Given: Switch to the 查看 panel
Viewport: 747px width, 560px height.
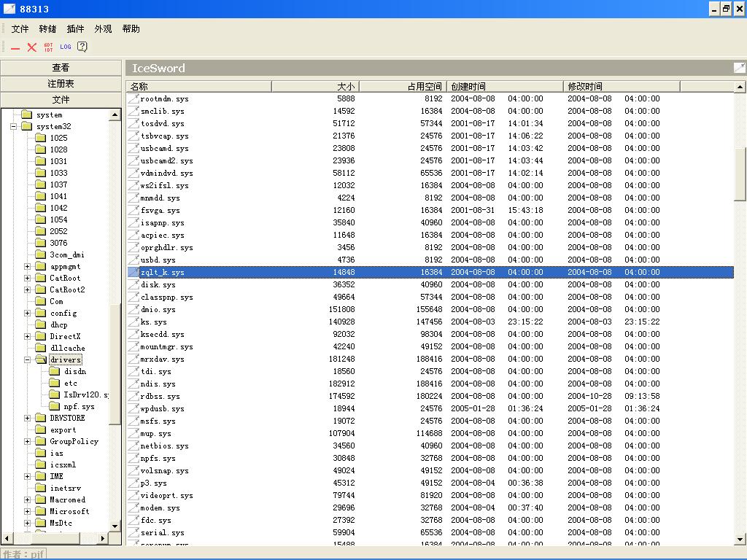Looking at the screenshot, I should 61,68.
